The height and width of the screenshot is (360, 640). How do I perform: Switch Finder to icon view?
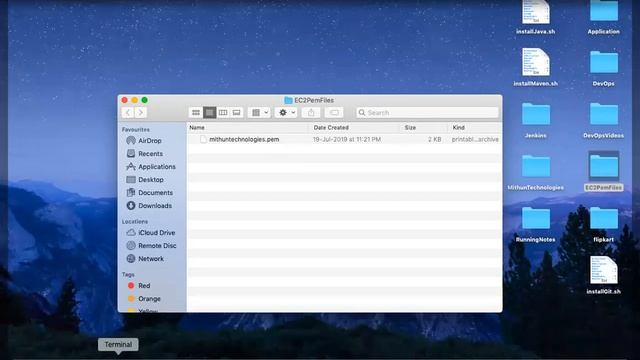click(x=196, y=113)
